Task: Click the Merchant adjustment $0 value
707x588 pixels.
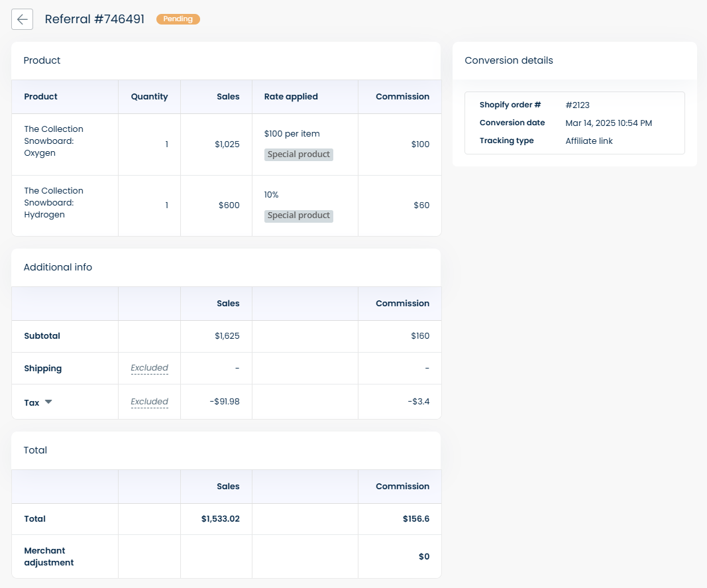Action: pos(423,557)
